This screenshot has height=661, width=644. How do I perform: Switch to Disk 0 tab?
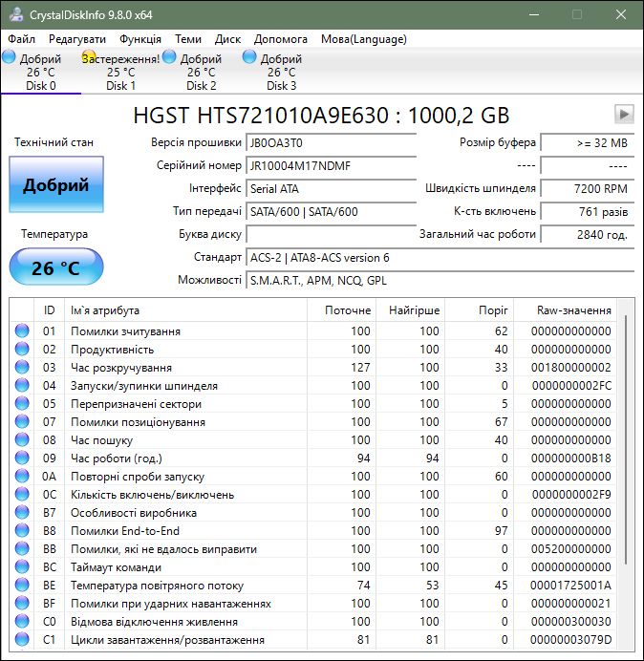click(x=41, y=72)
